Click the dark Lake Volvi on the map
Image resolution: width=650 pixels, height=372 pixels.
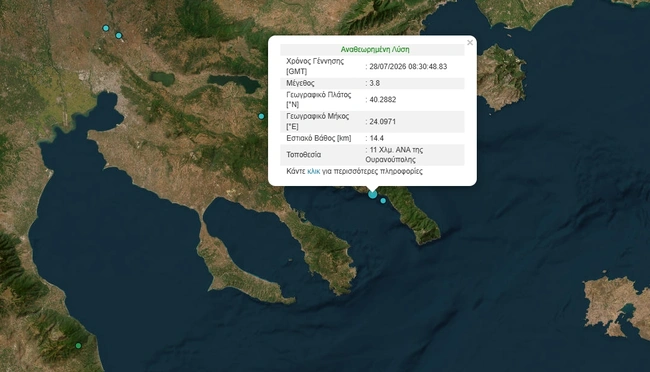(234, 83)
